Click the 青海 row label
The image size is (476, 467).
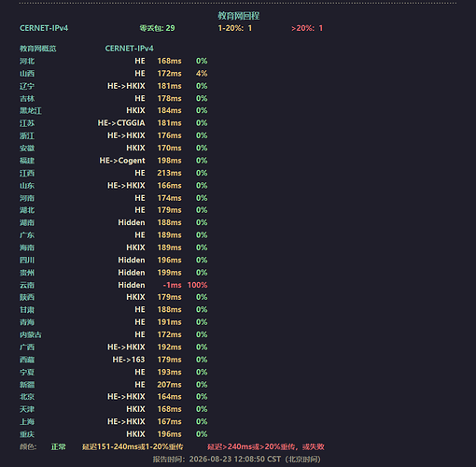point(27,322)
